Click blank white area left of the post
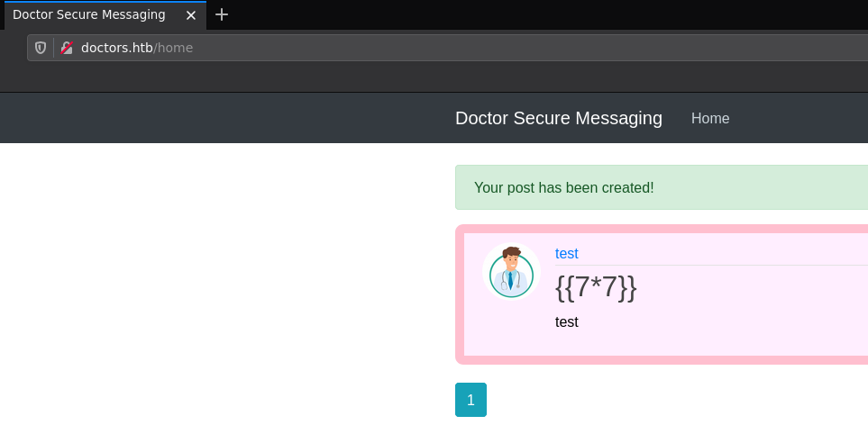This screenshot has width=868, height=443. [x=225, y=288]
